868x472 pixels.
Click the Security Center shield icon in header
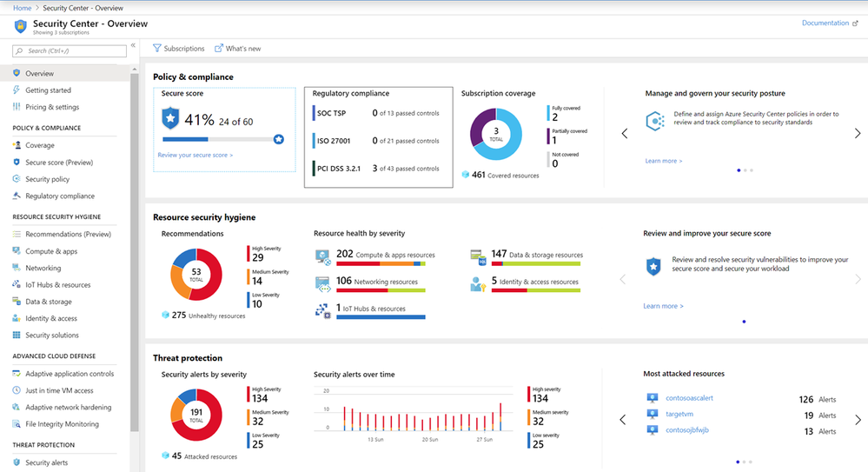[21, 26]
